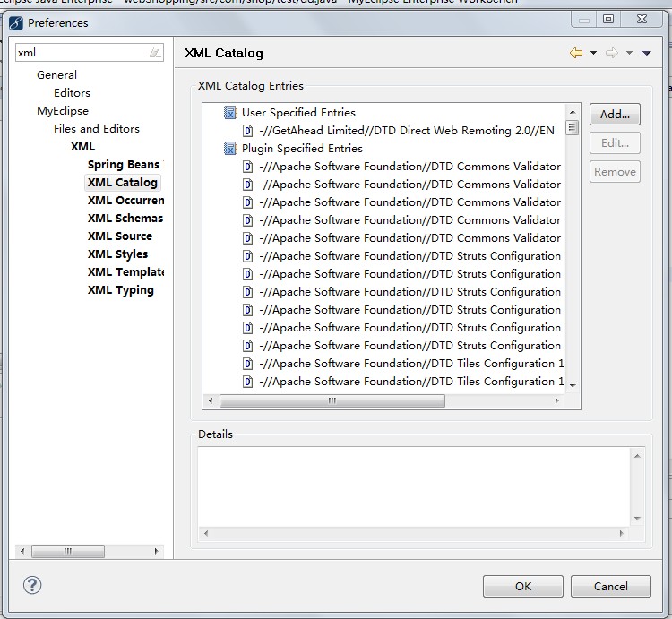Click catalog list horizontal scrollbar thumb

pos(332,401)
